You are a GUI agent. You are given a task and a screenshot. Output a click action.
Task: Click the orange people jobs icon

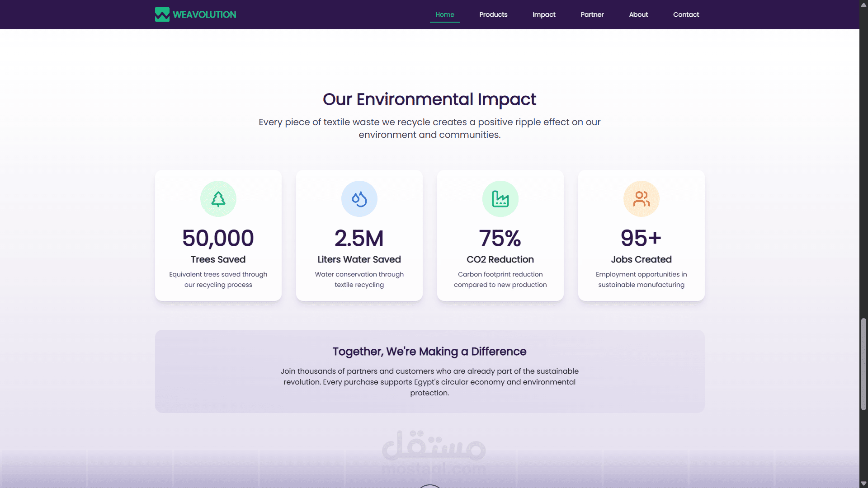click(x=641, y=199)
